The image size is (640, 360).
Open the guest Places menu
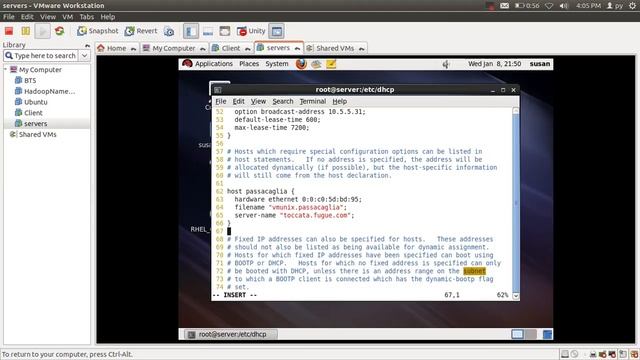pyautogui.click(x=249, y=64)
